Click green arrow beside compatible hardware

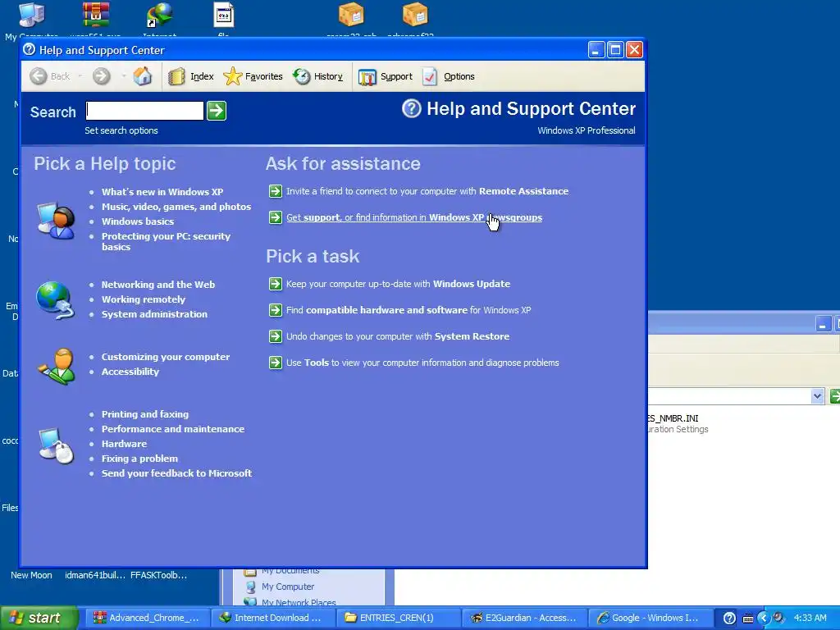pyautogui.click(x=276, y=310)
